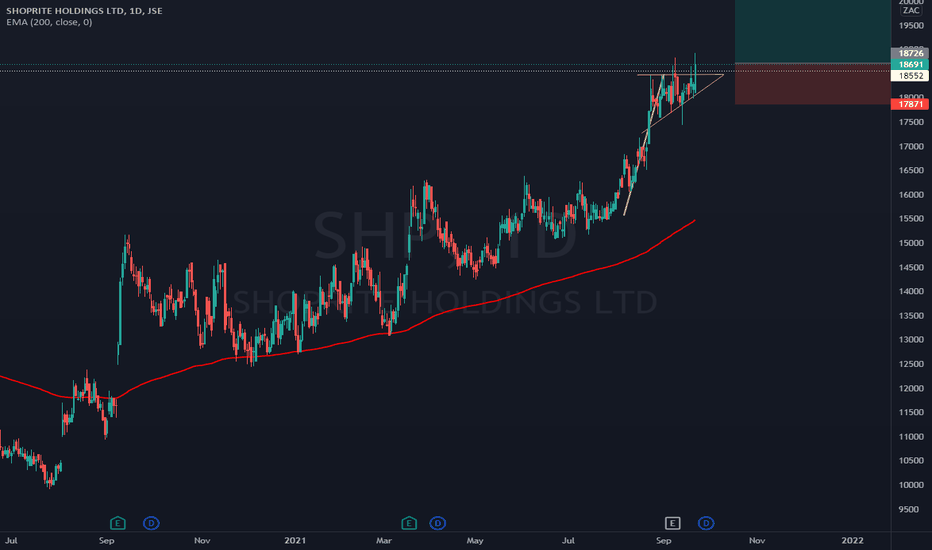Click the ZAC currency label on the price axis
The height and width of the screenshot is (550, 932).
click(911, 11)
